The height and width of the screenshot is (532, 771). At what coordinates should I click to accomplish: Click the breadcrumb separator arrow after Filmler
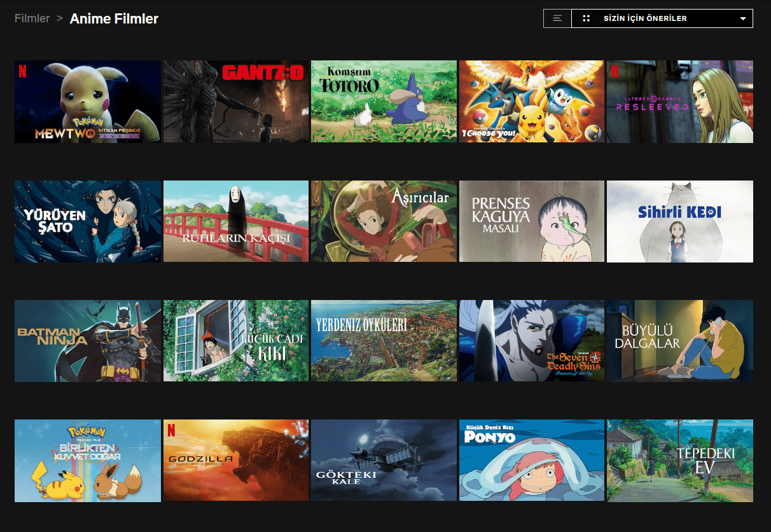coord(60,18)
